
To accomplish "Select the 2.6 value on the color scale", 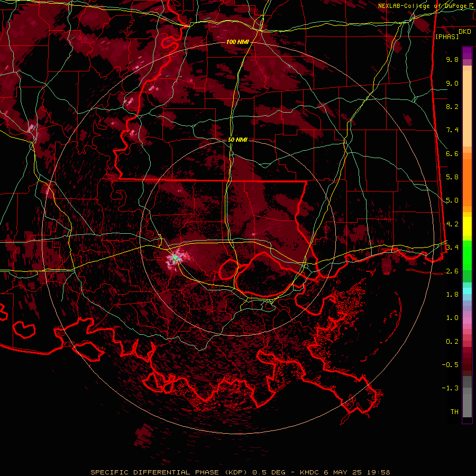I will point(452,271).
